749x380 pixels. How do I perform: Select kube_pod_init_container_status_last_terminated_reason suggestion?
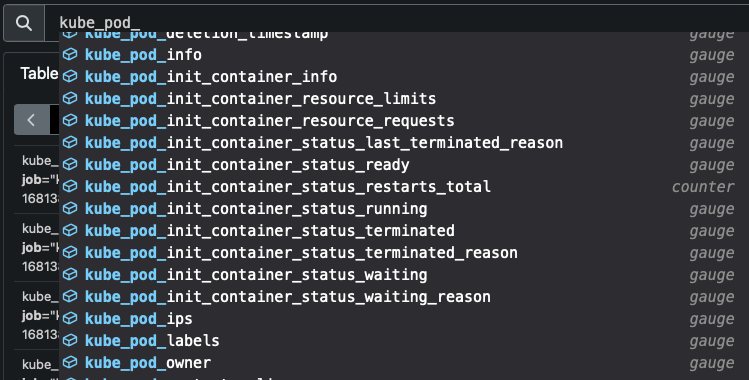(x=399, y=142)
